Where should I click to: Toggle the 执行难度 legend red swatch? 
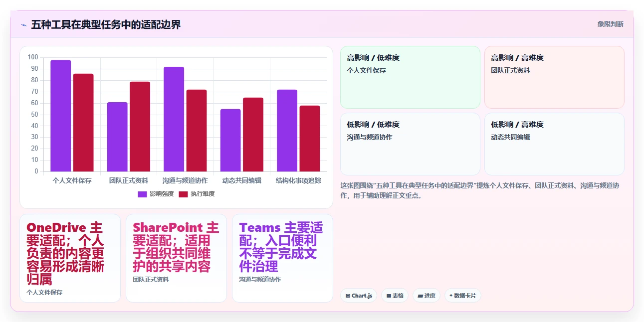coord(184,194)
